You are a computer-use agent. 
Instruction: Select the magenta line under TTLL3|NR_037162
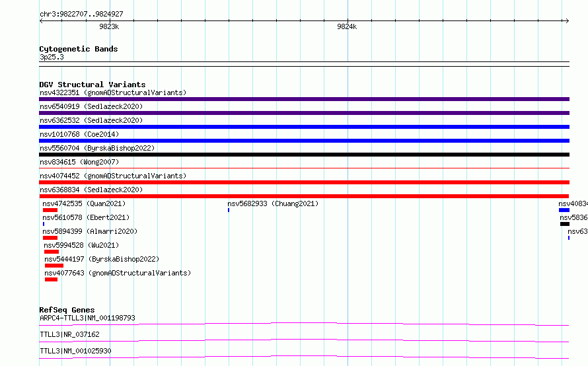(304, 340)
